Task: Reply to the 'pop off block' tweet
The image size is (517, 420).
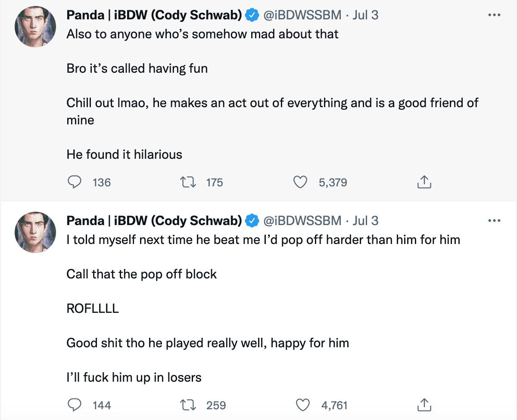Action: [75, 405]
